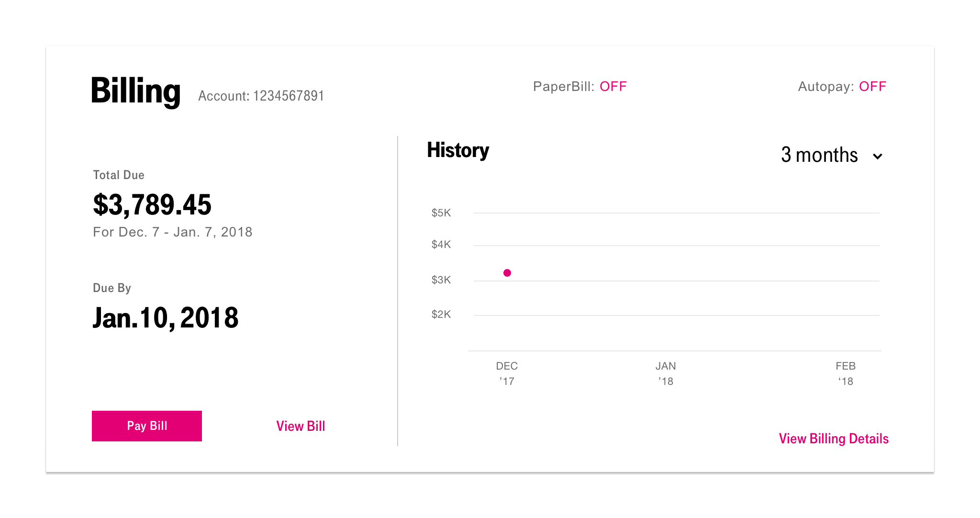Select the account number 1234567891

click(289, 96)
